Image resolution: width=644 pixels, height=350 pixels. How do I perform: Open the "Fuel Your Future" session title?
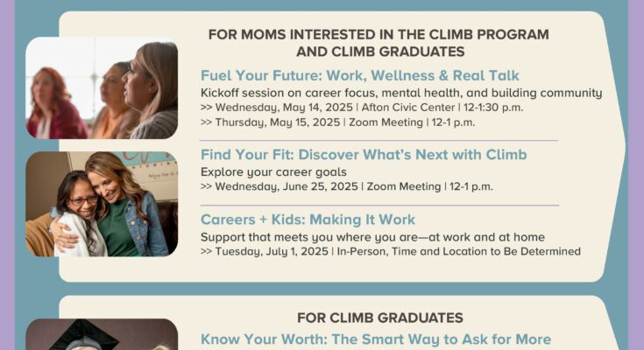coord(359,75)
